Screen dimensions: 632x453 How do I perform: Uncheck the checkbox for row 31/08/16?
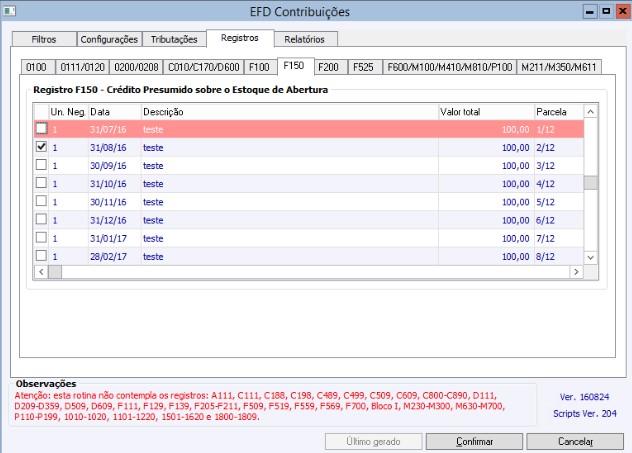tap(41, 147)
